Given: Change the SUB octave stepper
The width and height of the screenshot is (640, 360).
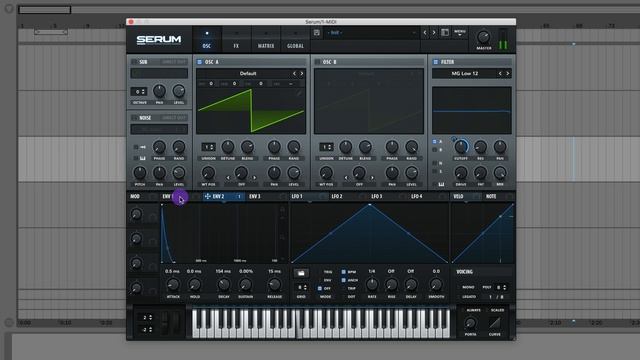Looking at the screenshot, I should pos(138,91).
